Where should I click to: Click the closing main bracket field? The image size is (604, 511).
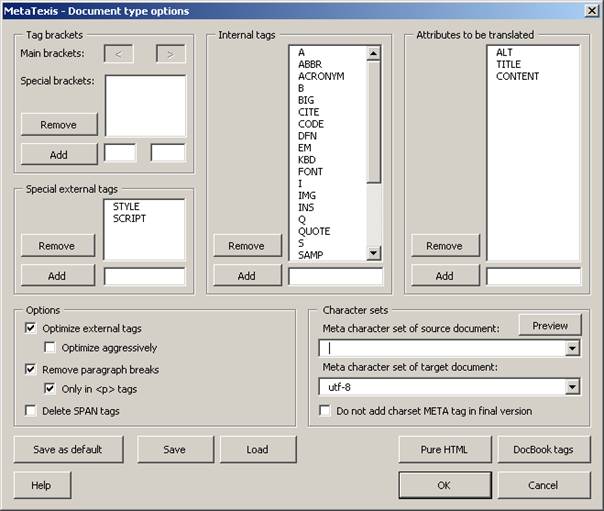point(171,54)
